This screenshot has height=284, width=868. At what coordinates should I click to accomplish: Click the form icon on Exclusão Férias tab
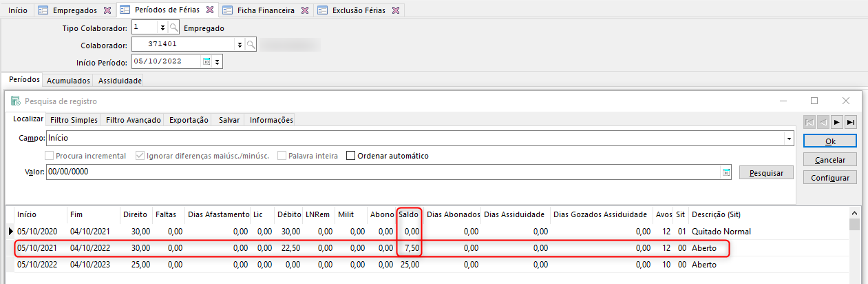322,11
